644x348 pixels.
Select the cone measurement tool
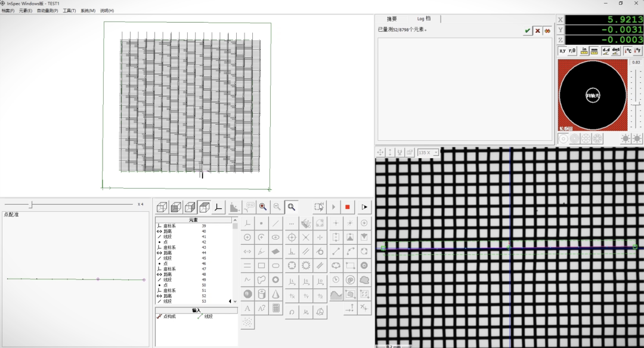point(275,294)
